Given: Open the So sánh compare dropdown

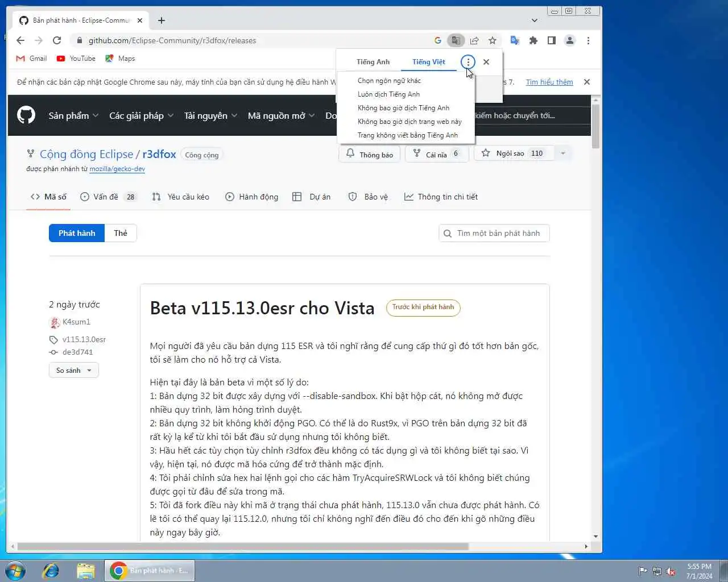Looking at the screenshot, I should click(74, 371).
